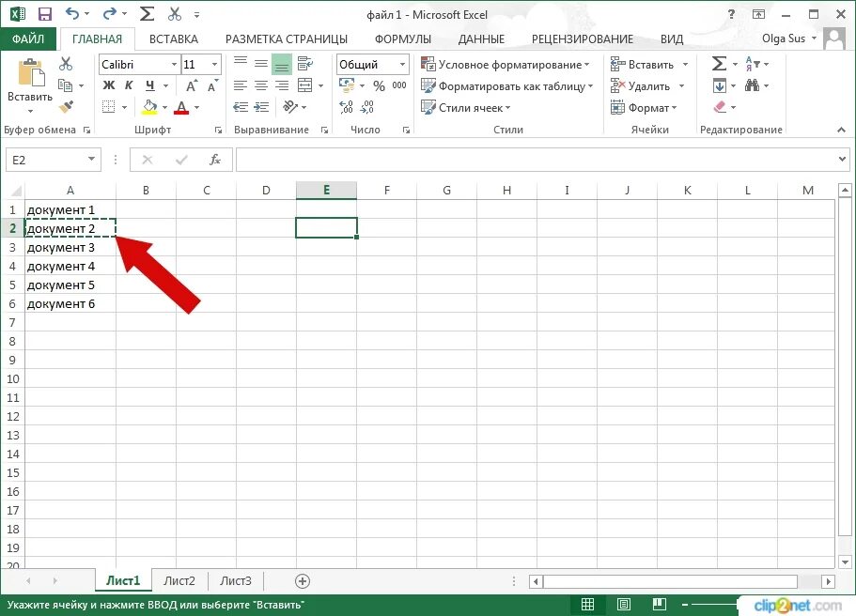This screenshot has height=616, width=856.
Task: Toggle bold Ж formatting
Action: click(109, 85)
